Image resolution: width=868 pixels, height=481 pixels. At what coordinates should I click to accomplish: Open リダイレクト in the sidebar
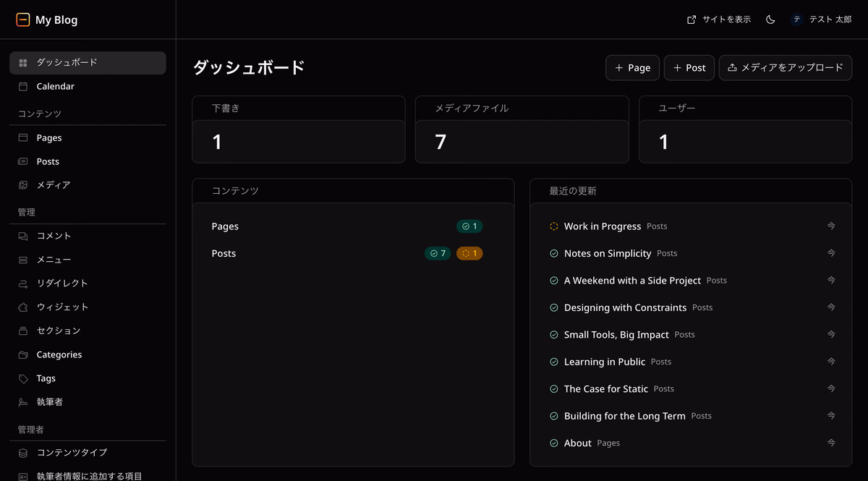88,284
